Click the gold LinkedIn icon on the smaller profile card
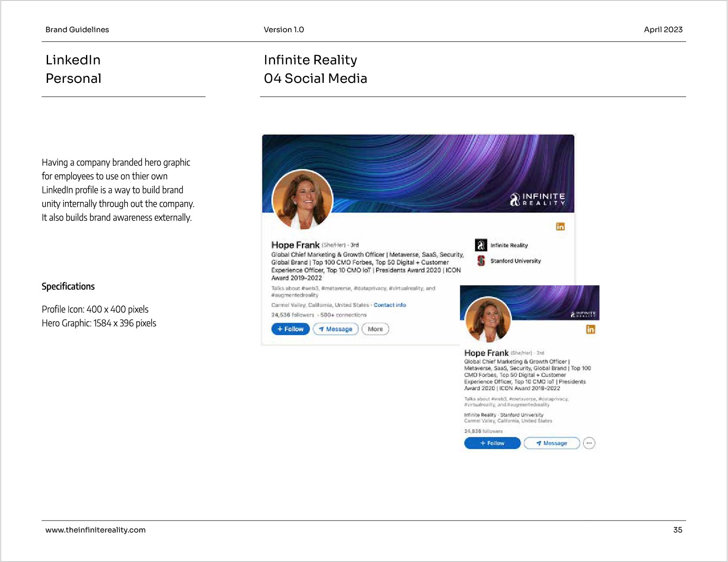This screenshot has width=728, height=562. (x=590, y=329)
